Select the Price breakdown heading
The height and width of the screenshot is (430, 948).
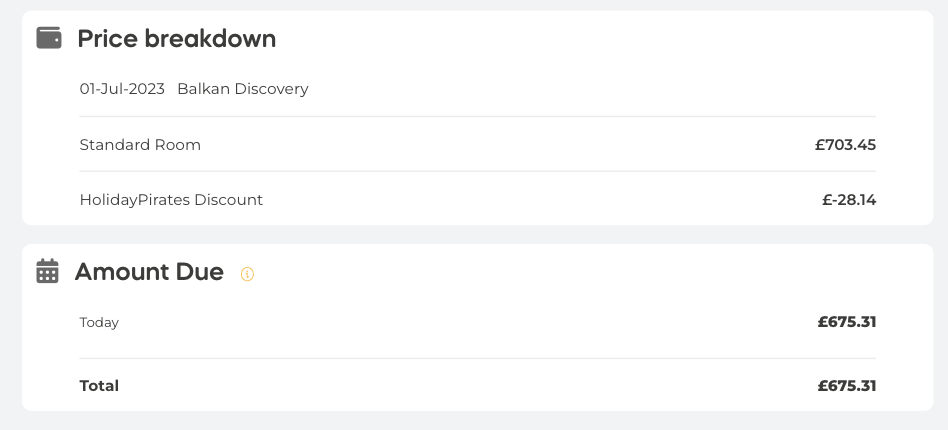coord(177,39)
